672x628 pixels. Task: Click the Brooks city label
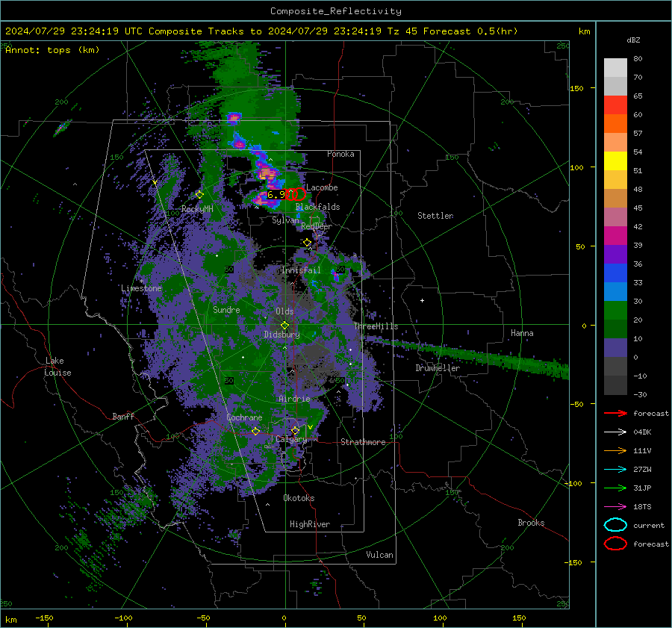click(531, 523)
